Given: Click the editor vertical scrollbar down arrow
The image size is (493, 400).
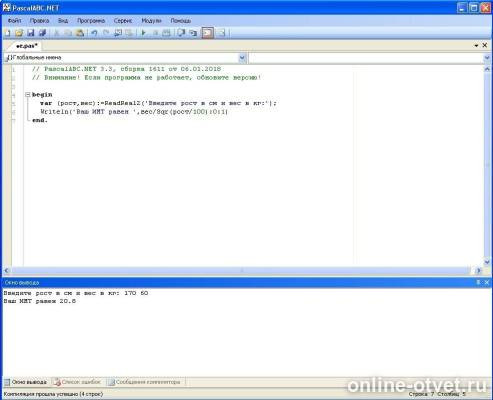Looking at the screenshot, I should [487, 262].
